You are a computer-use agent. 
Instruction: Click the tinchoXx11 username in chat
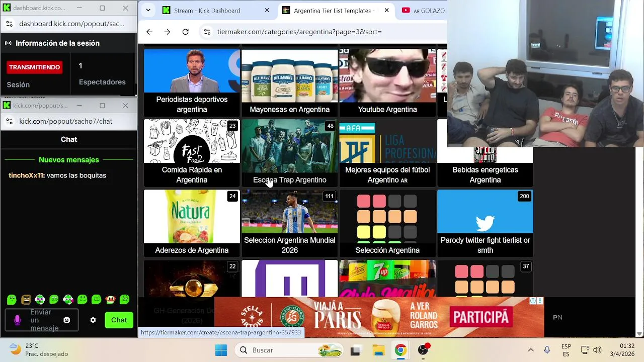pyautogui.click(x=26, y=175)
